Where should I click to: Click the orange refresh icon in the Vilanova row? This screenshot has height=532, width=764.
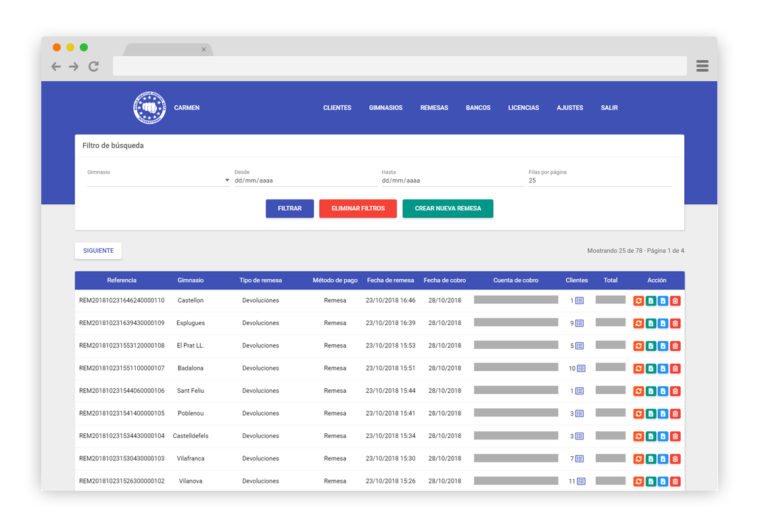tap(638, 481)
